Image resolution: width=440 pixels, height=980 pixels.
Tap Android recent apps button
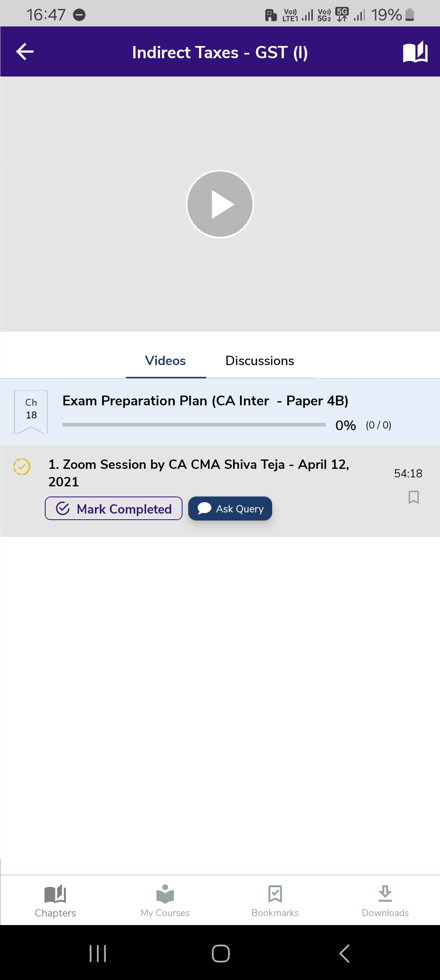(x=98, y=953)
